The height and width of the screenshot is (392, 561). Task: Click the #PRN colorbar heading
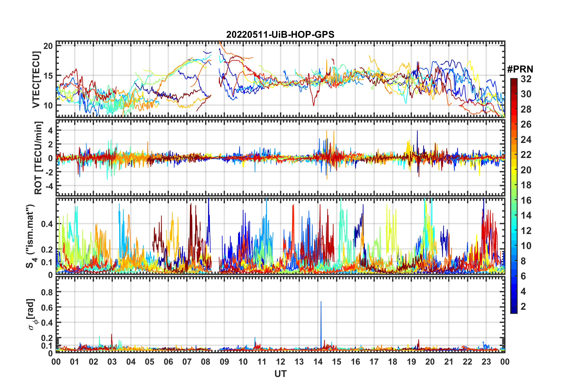click(x=520, y=69)
